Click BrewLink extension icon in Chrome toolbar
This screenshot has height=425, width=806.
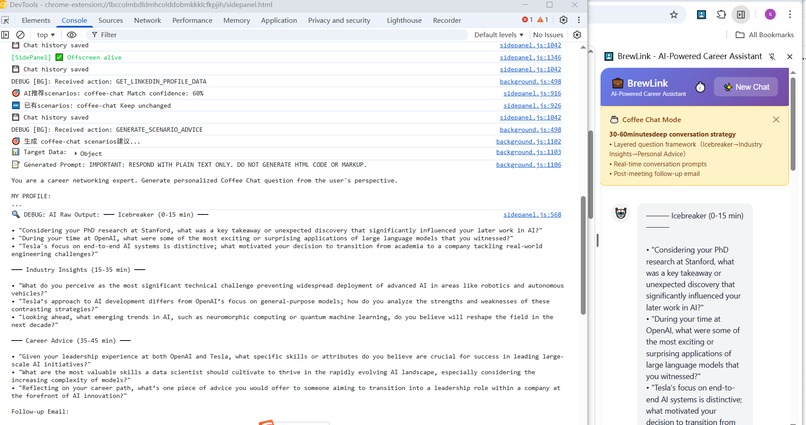coord(701,14)
